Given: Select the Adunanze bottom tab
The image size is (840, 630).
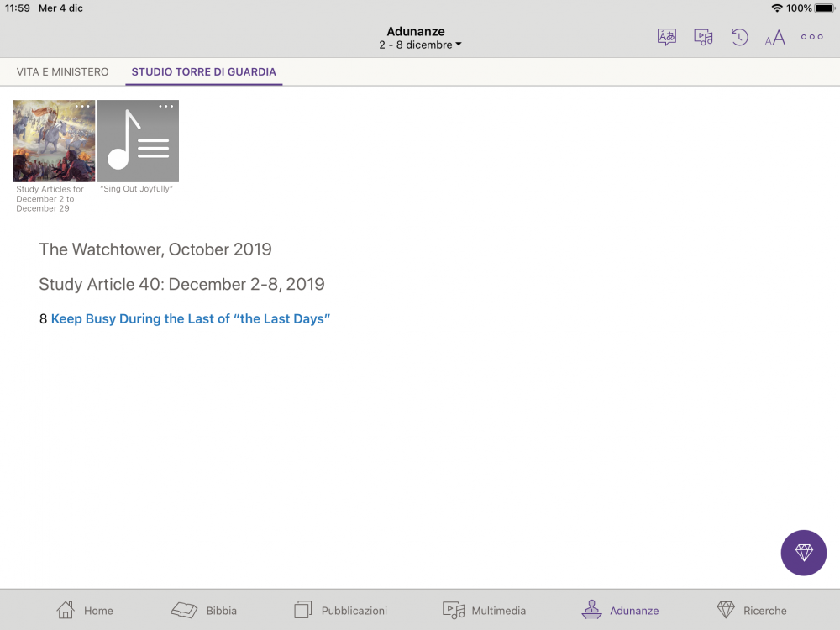Looking at the screenshot, I should point(620,611).
